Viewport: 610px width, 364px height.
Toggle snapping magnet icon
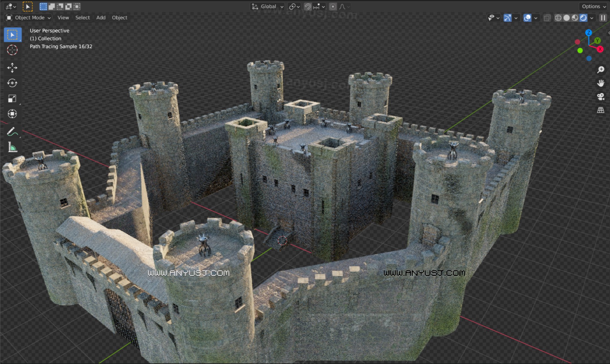308,7
